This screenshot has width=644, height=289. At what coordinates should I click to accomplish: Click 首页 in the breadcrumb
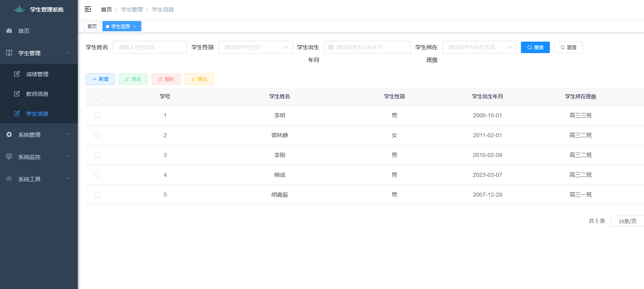click(x=106, y=10)
